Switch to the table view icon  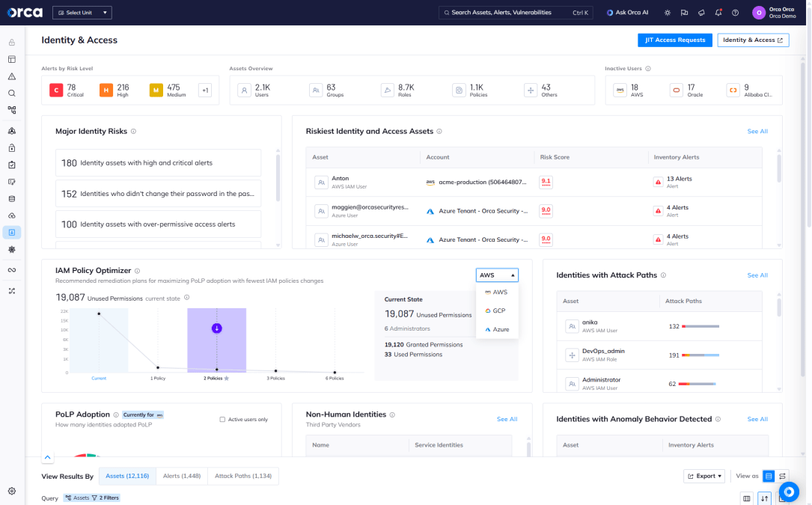pos(768,476)
